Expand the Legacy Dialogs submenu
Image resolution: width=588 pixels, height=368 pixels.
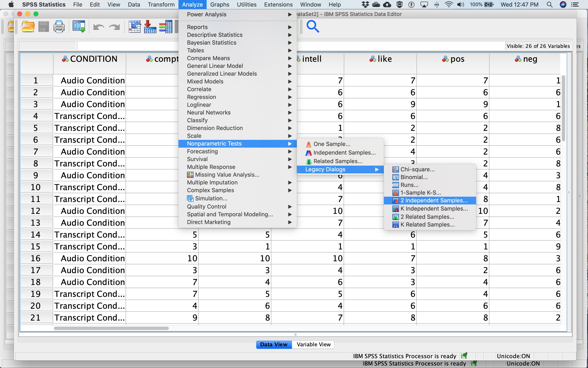pos(340,169)
